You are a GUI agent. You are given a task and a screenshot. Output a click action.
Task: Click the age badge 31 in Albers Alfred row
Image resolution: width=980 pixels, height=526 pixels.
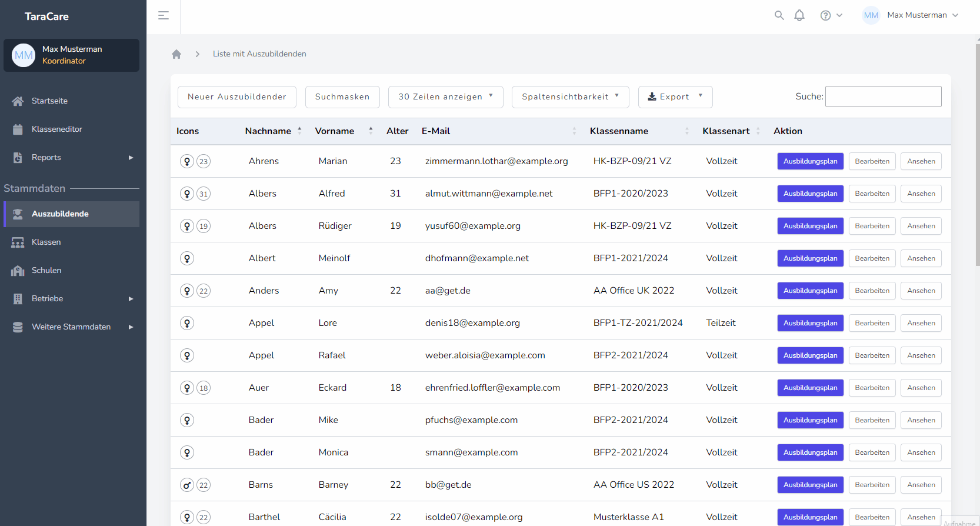(x=204, y=194)
